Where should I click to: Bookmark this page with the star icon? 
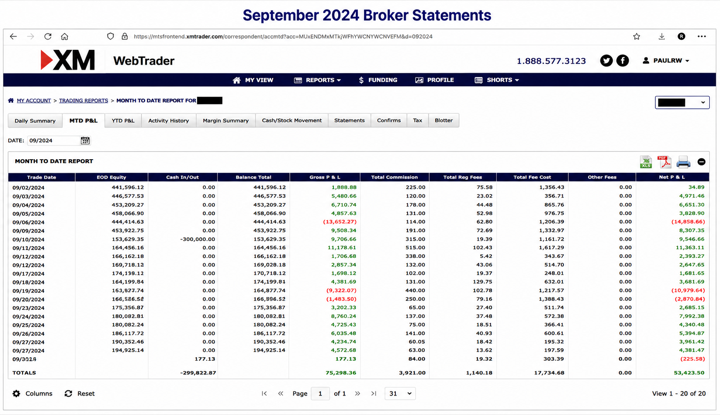(636, 36)
